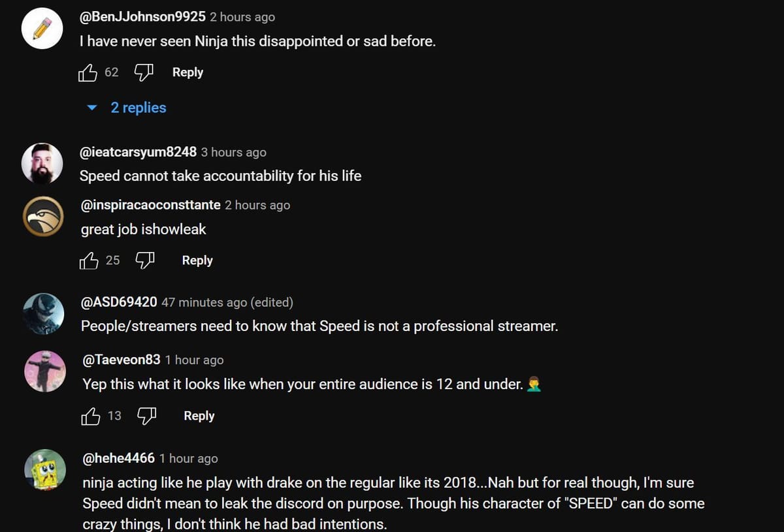Reply to BenJJohnson9925's comment

[x=188, y=72]
